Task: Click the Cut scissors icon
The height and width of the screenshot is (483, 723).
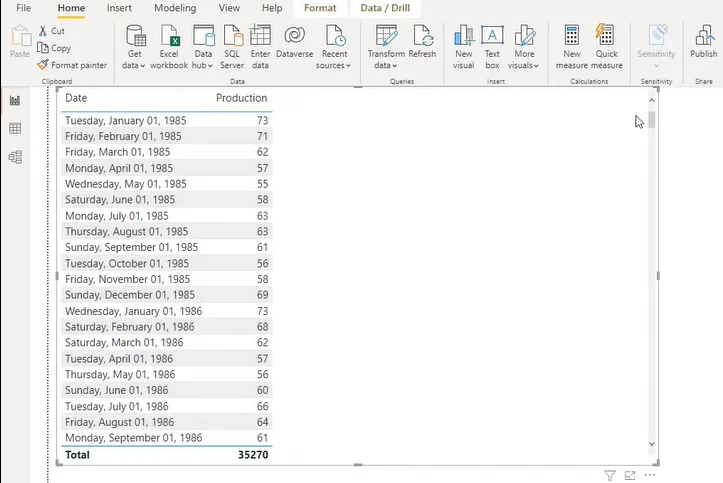Action: [43, 31]
